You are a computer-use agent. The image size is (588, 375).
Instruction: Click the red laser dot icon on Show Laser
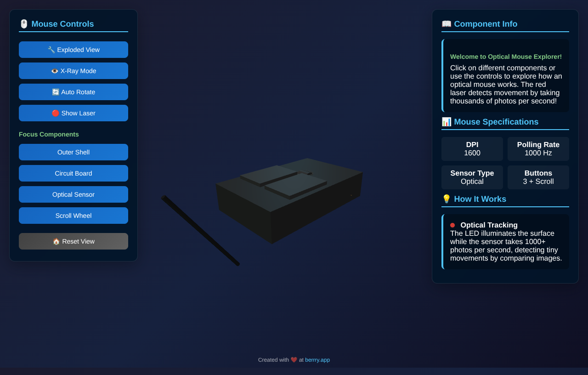tap(55, 113)
